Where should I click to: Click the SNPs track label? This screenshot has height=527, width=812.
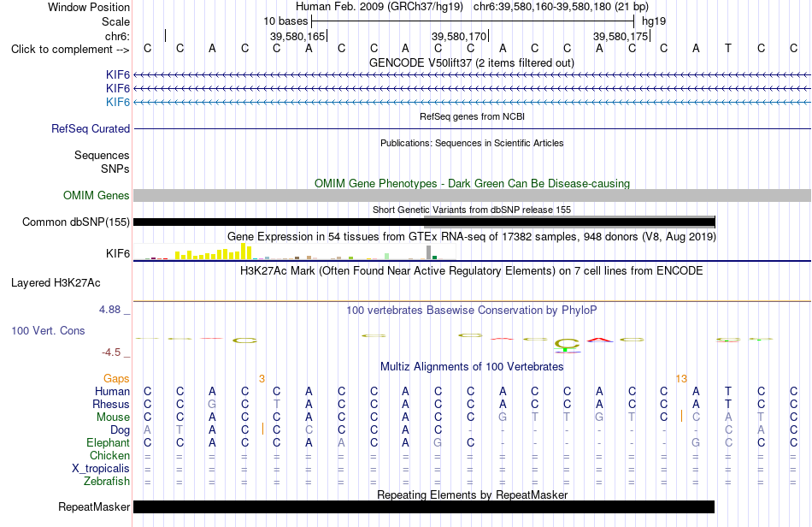pyautogui.click(x=115, y=169)
